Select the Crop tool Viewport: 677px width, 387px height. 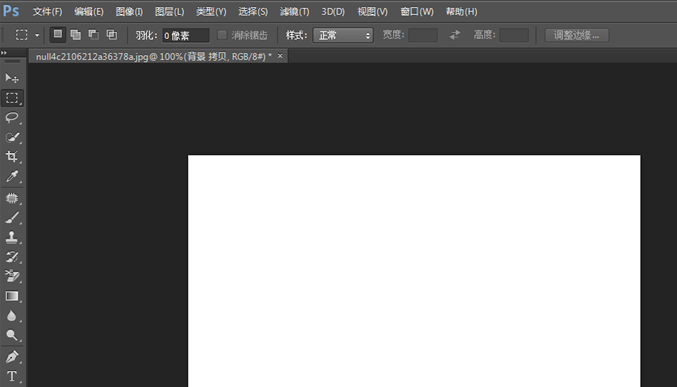pyautogui.click(x=12, y=156)
